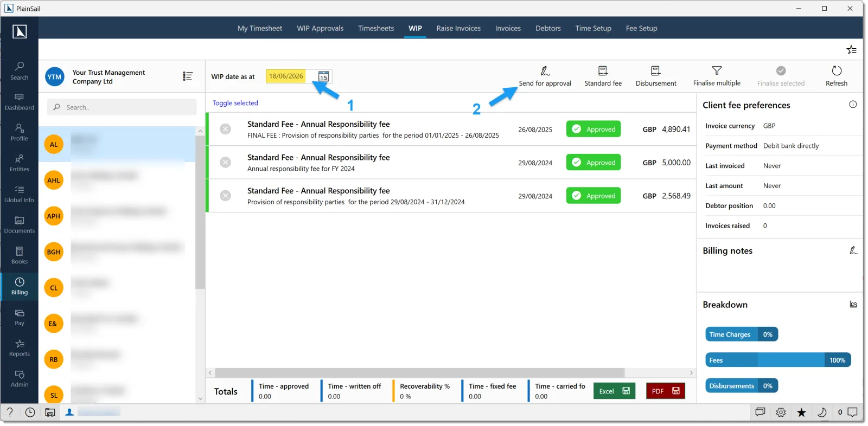Image resolution: width=868 pixels, height=426 pixels.
Task: Toggle select on the 2,568.49 fee row
Action: pos(226,195)
